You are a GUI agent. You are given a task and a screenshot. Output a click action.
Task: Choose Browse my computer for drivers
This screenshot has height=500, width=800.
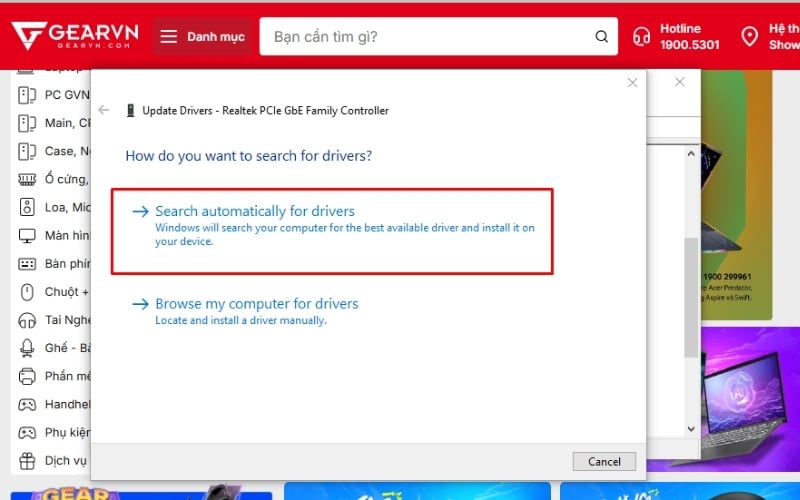pyautogui.click(x=245, y=311)
